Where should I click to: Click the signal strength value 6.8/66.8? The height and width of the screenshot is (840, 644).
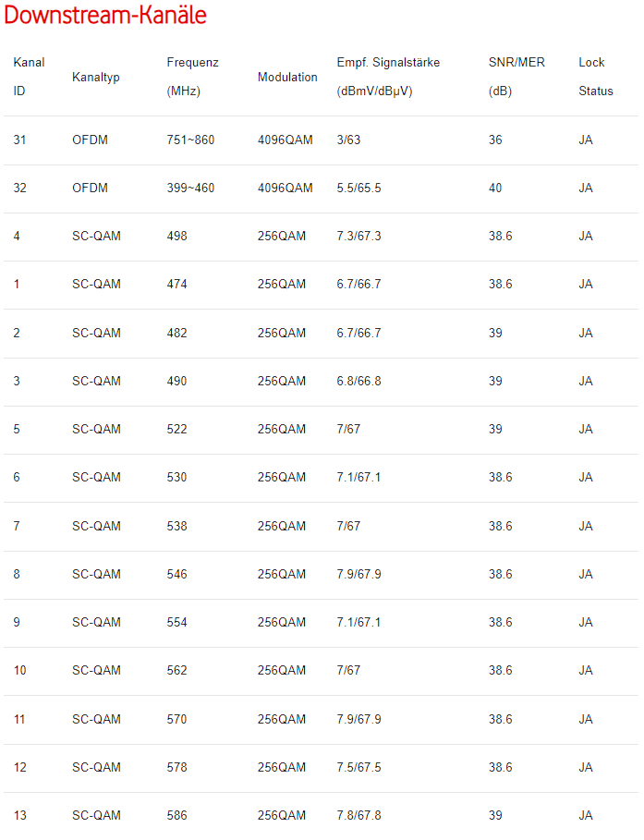pyautogui.click(x=359, y=382)
